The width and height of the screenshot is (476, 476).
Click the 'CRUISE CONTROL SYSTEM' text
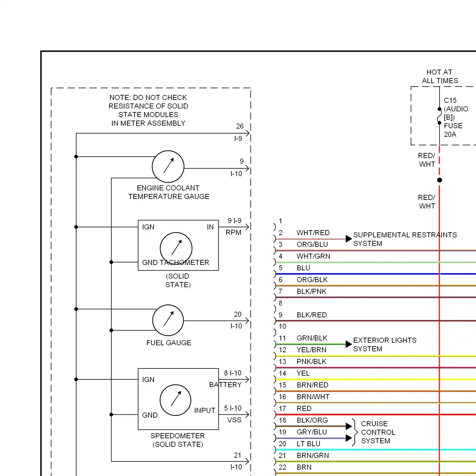pos(378,432)
